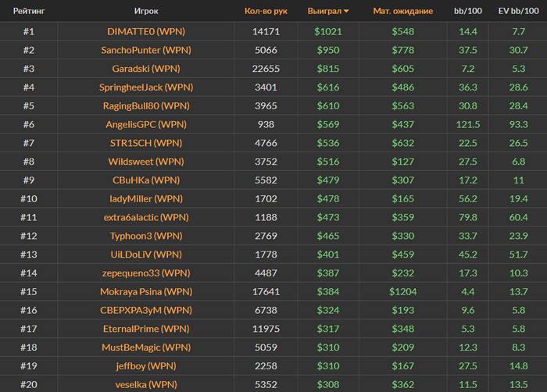View AngelisGPC (WPN) player stats
Screen dimensions: 547x392
tap(145, 125)
